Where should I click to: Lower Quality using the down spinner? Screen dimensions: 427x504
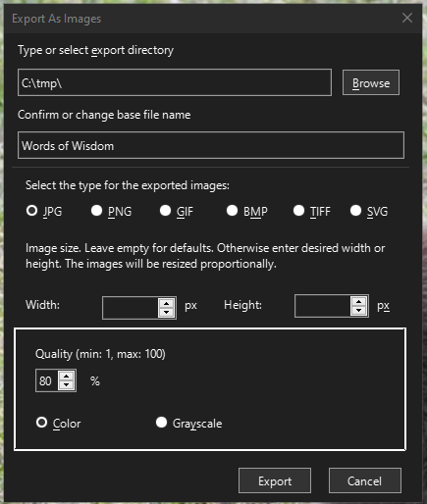tap(67, 385)
